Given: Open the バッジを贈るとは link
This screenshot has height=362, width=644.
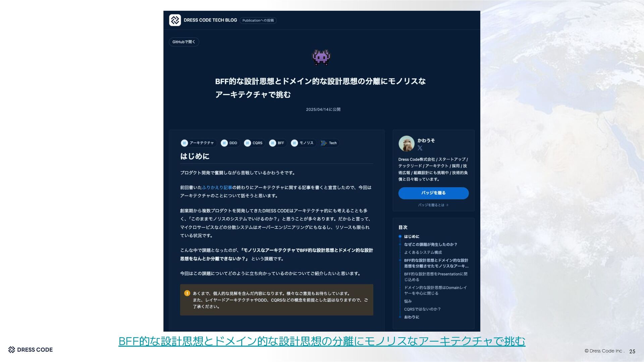Looking at the screenshot, I should pyautogui.click(x=433, y=205).
